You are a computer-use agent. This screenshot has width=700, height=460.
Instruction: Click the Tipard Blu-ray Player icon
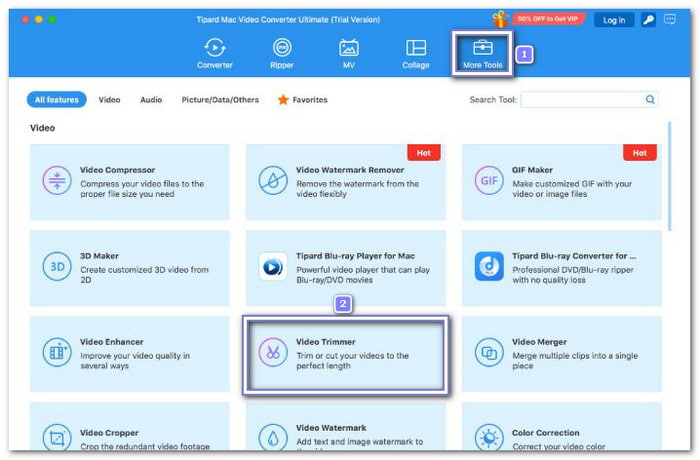[273, 266]
